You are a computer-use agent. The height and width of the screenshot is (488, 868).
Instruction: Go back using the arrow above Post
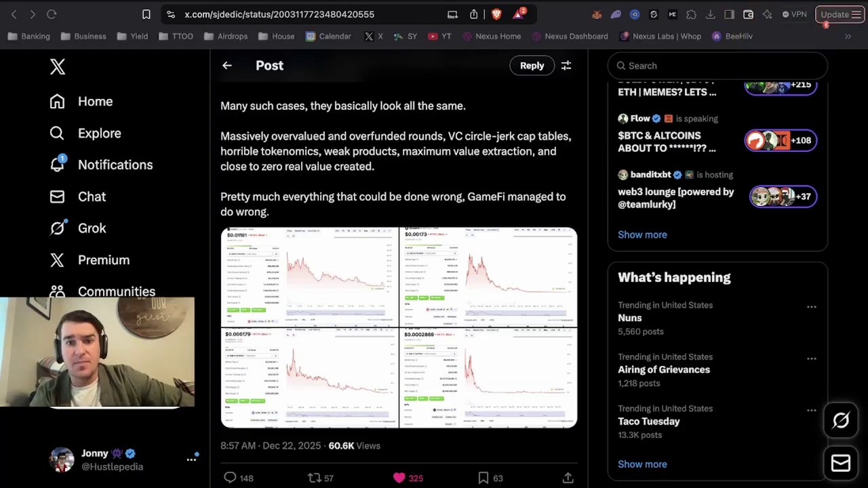click(226, 65)
